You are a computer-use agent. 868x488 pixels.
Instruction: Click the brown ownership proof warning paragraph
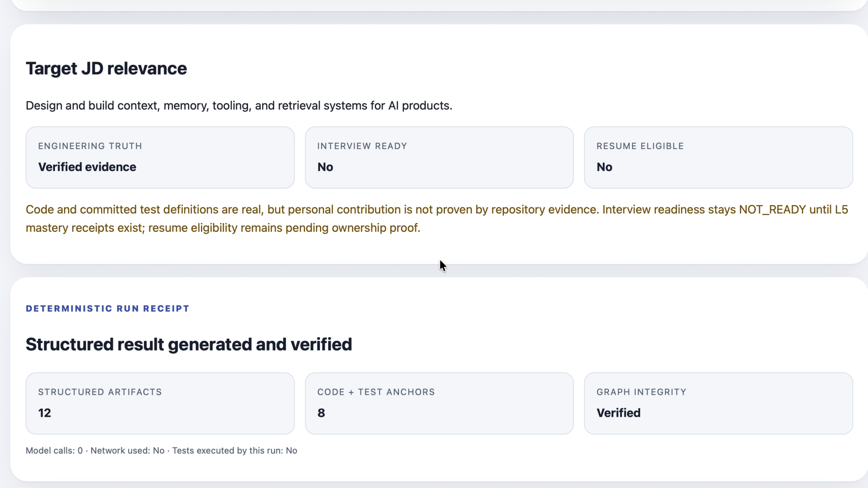[x=437, y=219]
